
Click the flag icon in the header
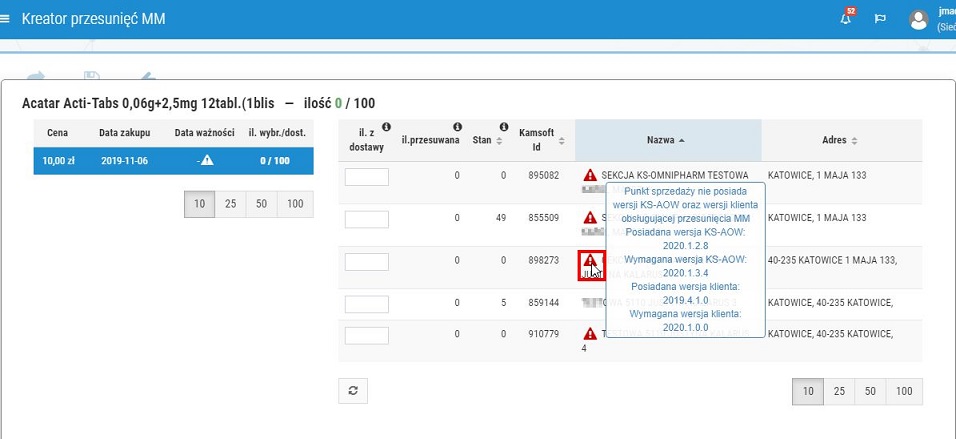coord(880,19)
